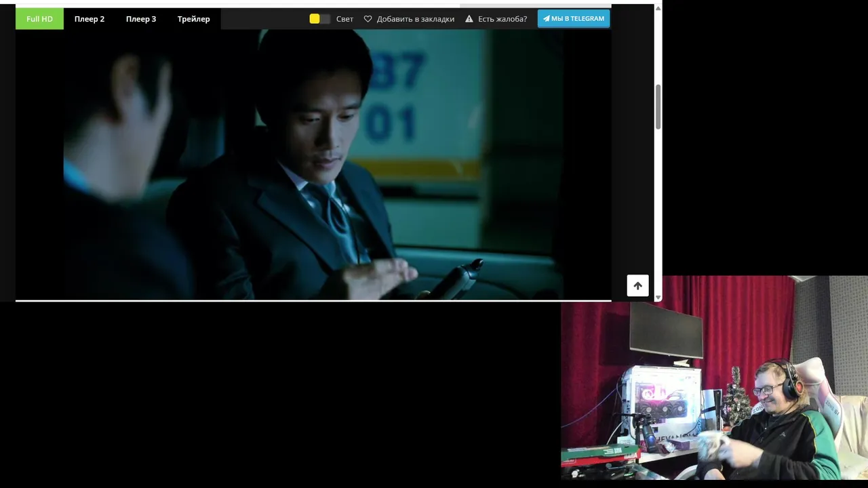Click the vertical scrollbar thumb
The image size is (868, 488).
658,107
